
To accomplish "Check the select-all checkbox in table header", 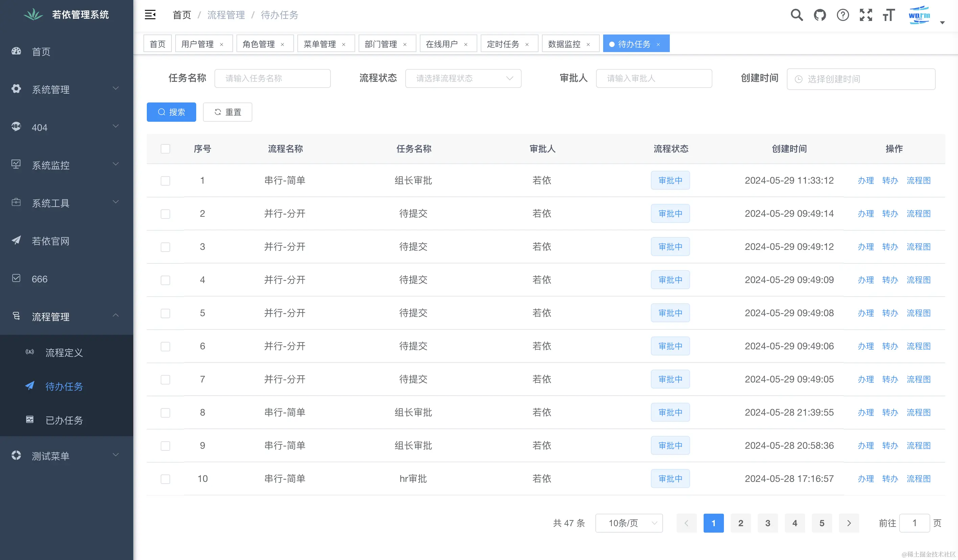I will [165, 148].
